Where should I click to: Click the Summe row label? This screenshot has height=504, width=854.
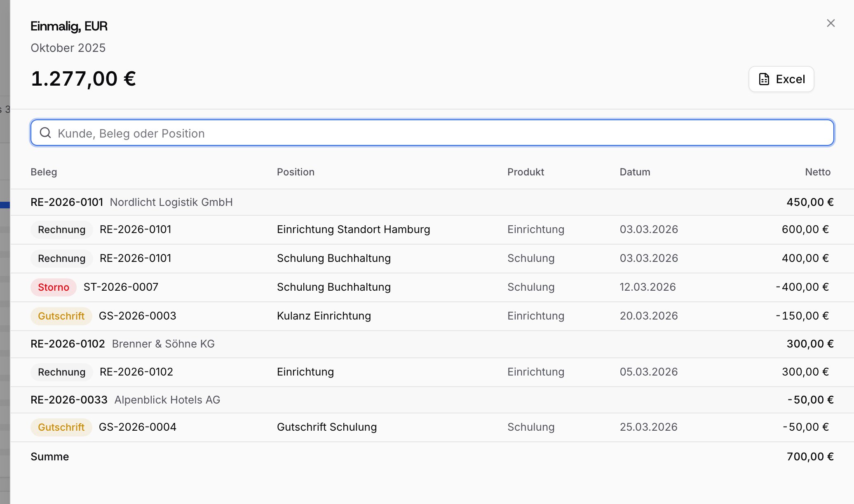pyautogui.click(x=49, y=457)
